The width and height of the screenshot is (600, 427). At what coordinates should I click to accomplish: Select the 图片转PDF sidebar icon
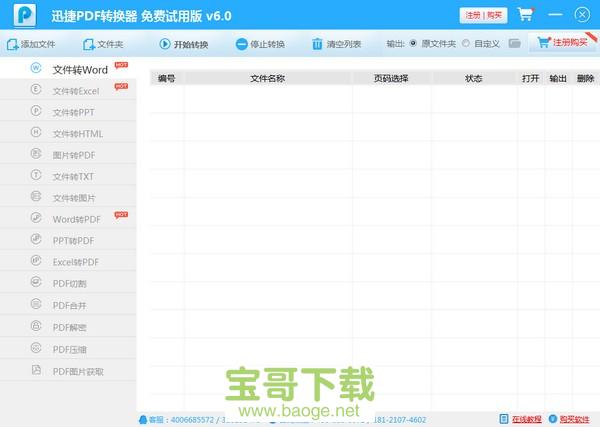tap(36, 154)
